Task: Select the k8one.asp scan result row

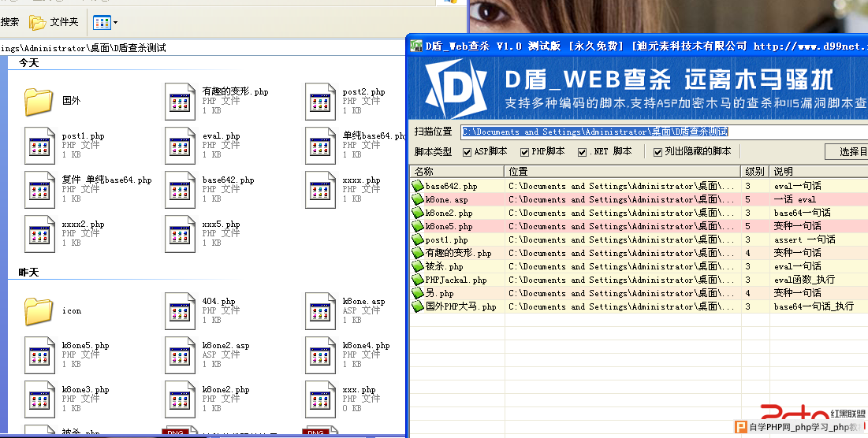Action: click(x=639, y=199)
